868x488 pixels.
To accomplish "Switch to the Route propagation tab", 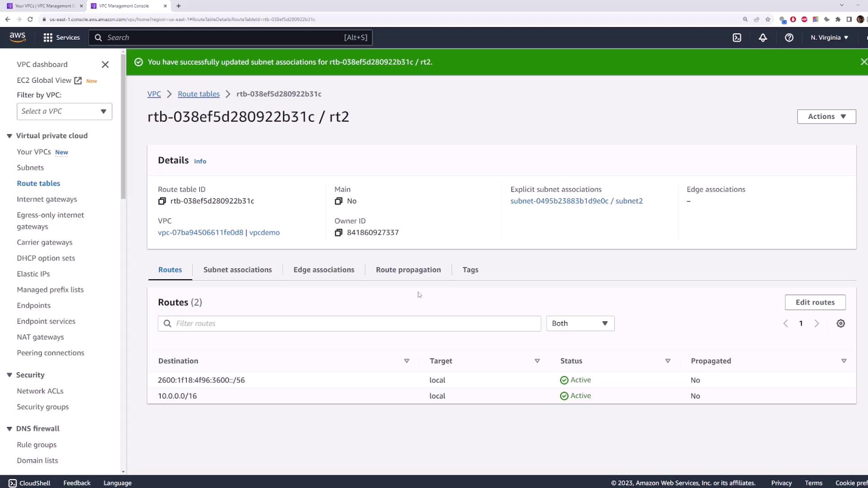I will pyautogui.click(x=408, y=270).
